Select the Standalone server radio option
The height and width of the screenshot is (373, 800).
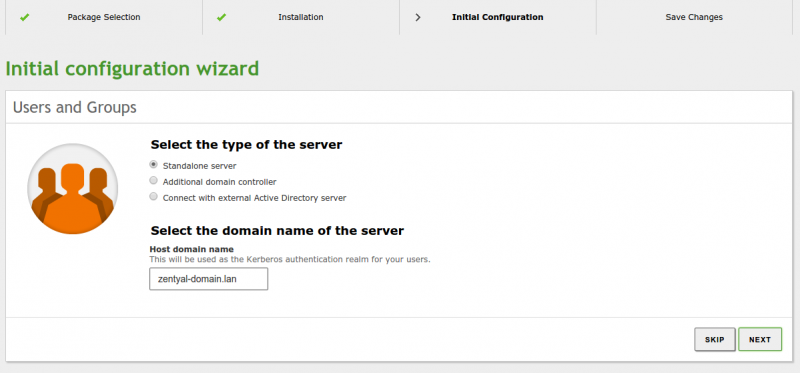coord(153,165)
